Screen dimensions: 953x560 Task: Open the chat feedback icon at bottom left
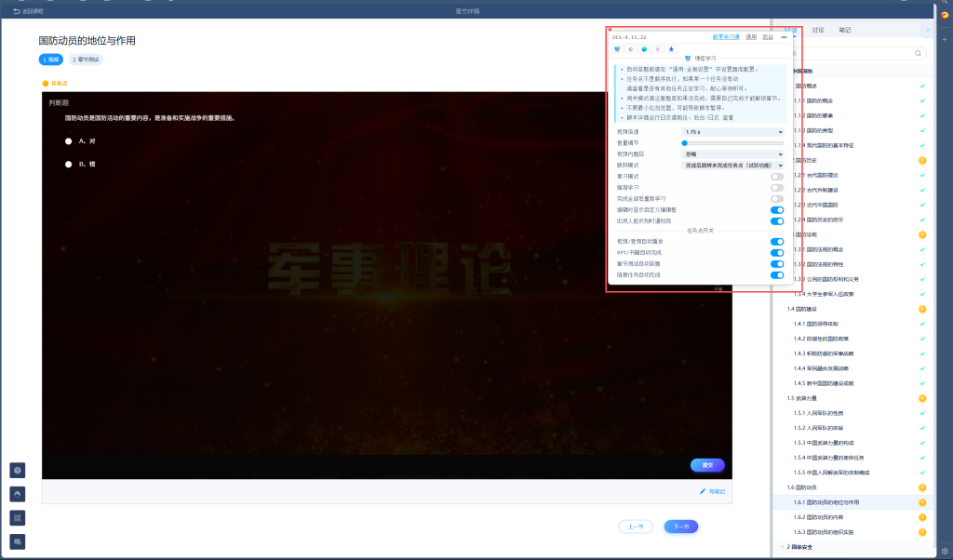point(19,541)
